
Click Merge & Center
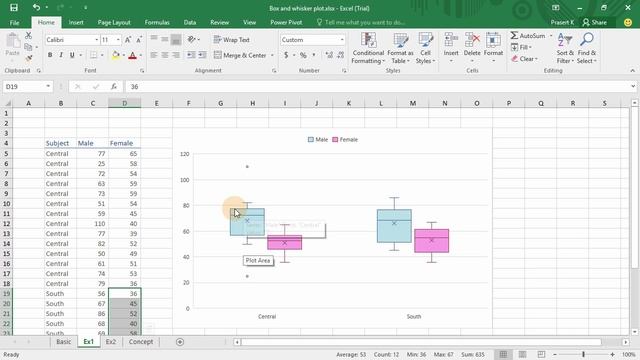coord(240,55)
